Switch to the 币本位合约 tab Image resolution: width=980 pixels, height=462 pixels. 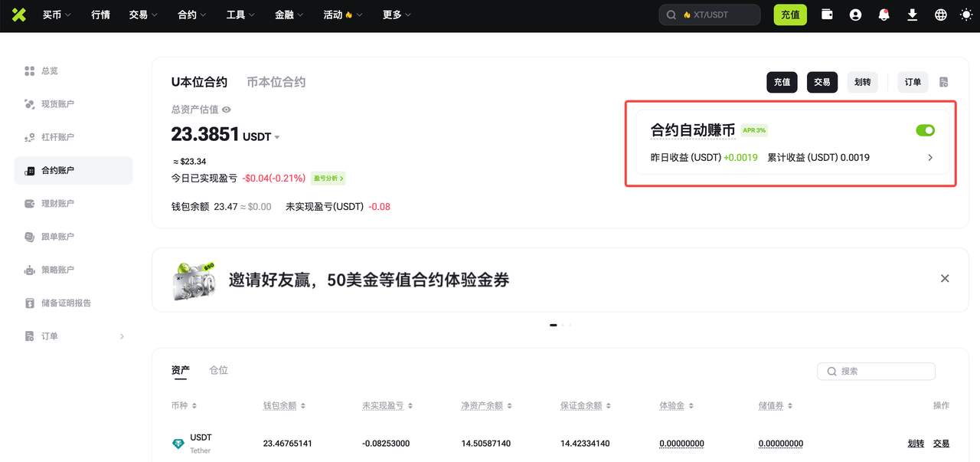tap(276, 82)
